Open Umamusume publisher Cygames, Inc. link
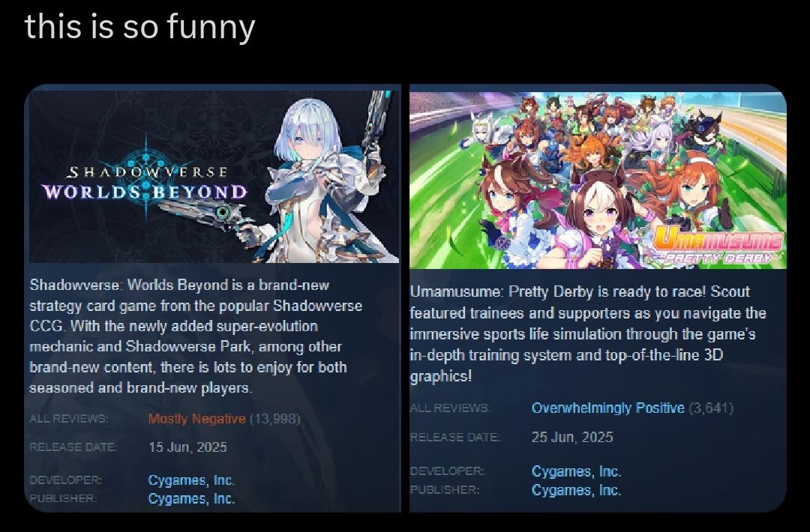The height and width of the screenshot is (532, 810). click(x=576, y=490)
